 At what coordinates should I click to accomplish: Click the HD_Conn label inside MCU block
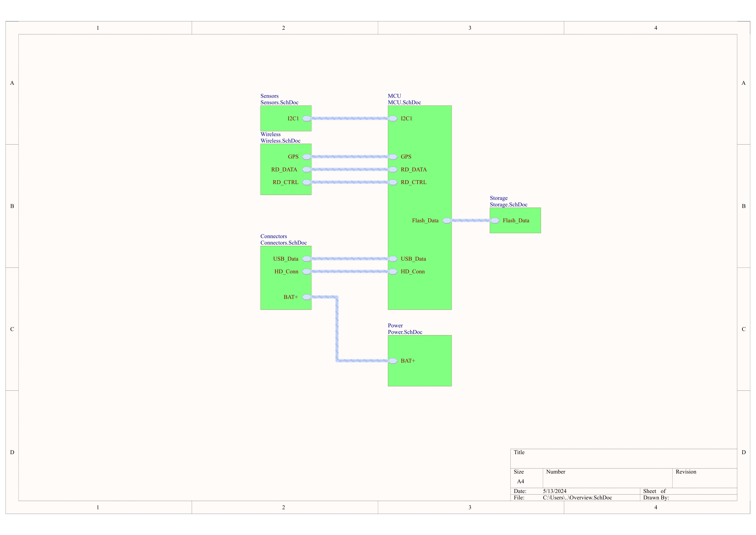[412, 271]
